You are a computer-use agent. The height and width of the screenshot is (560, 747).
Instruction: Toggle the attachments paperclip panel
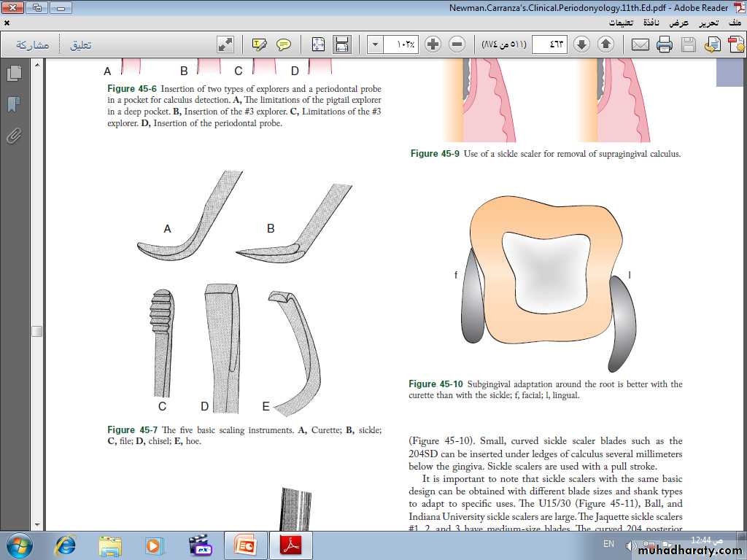pyautogui.click(x=13, y=136)
